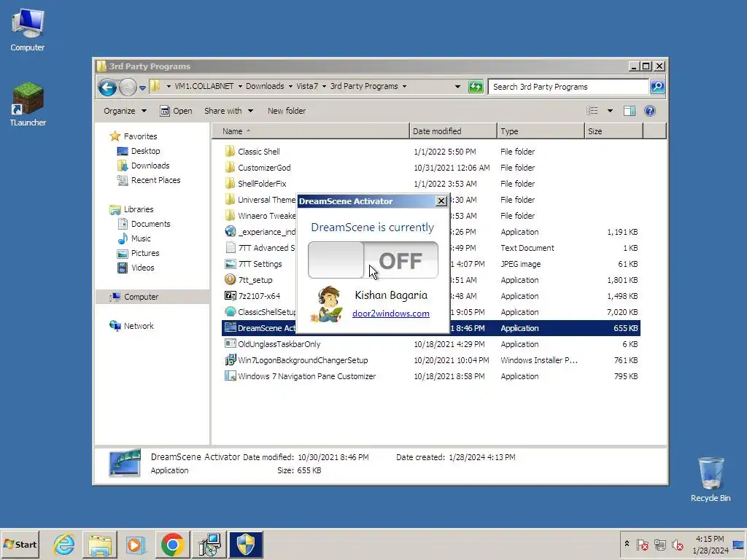
Task: Expand Vista7 breadcrumb arrow
Action: coord(324,87)
